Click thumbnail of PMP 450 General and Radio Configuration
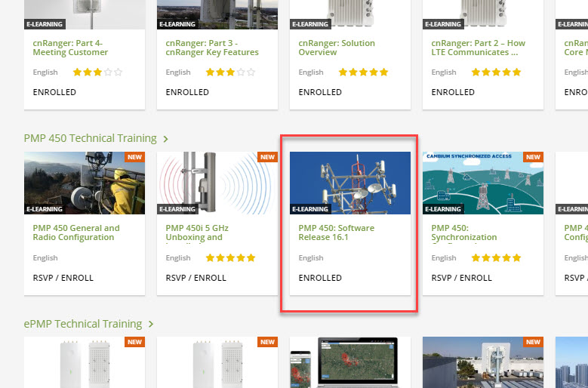The height and width of the screenshot is (388, 588). point(85,183)
